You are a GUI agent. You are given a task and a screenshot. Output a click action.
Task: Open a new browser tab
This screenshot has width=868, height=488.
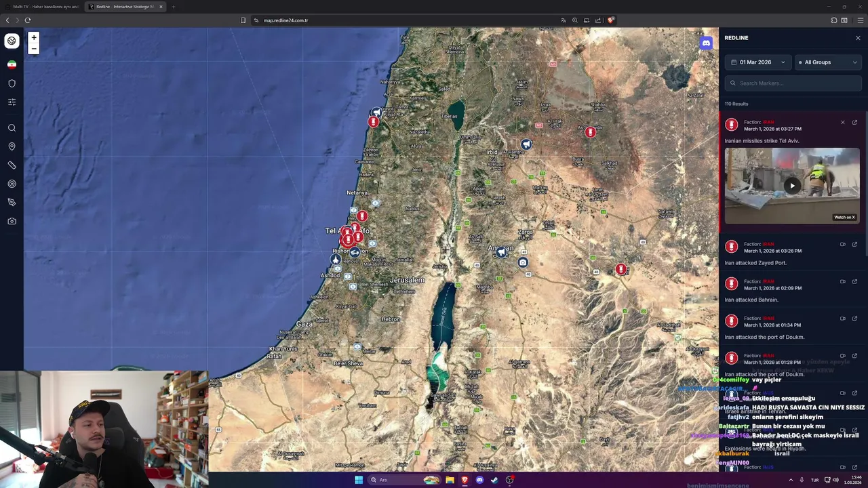(x=173, y=7)
